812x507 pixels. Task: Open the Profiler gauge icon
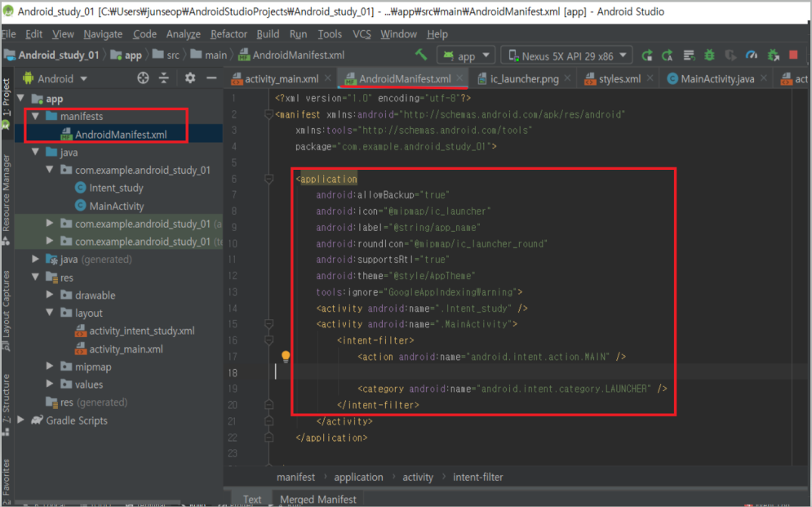752,56
